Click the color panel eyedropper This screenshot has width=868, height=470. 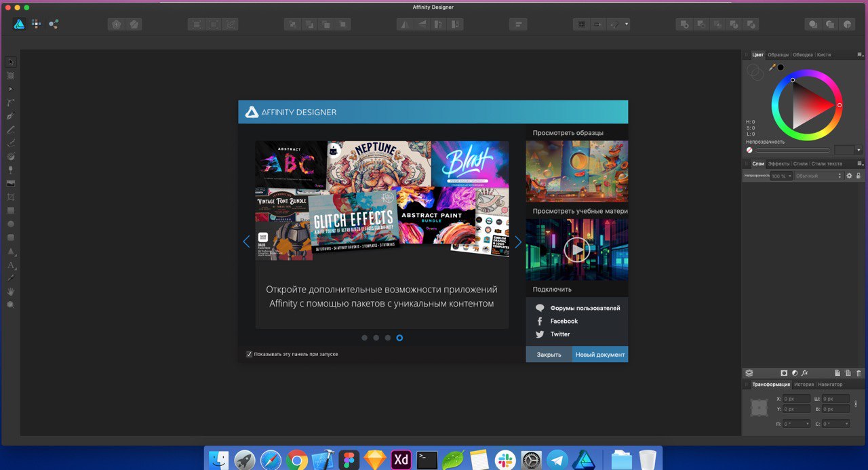pyautogui.click(x=772, y=67)
